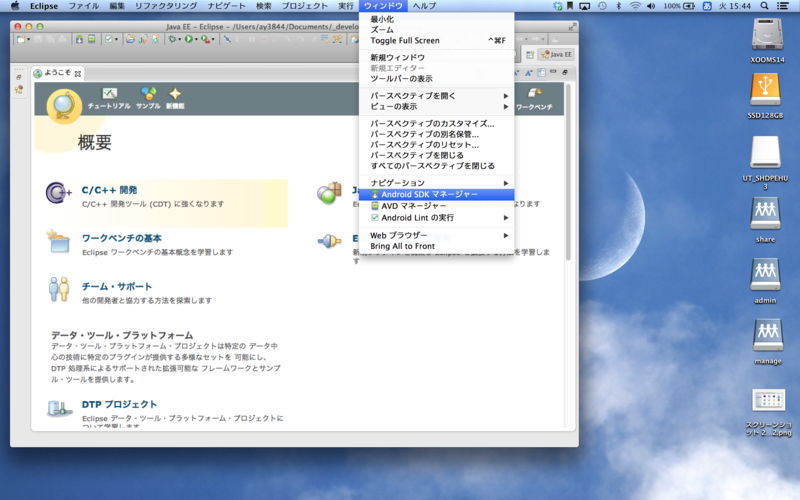This screenshot has width=800, height=500.
Task: Click the open folder toolbar icon
Action: point(131,39)
